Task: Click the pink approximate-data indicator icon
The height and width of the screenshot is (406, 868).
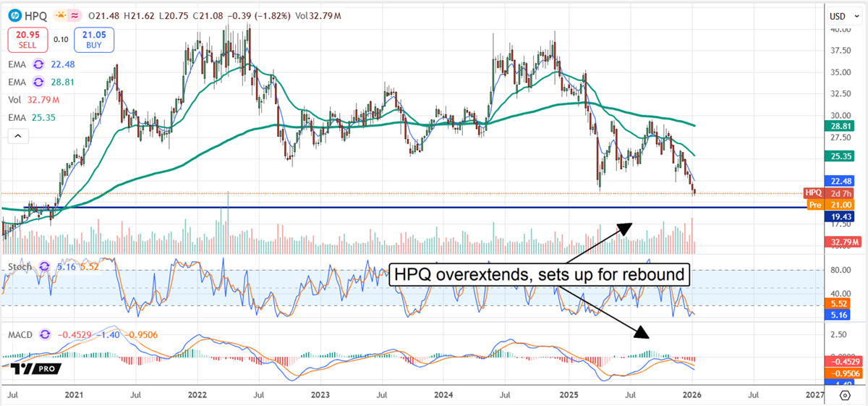Action: [75, 14]
